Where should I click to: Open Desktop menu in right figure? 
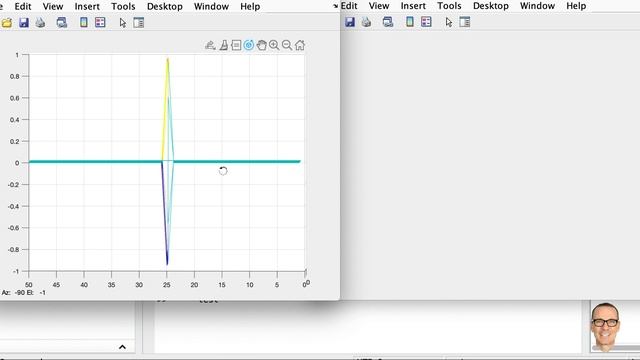491,6
